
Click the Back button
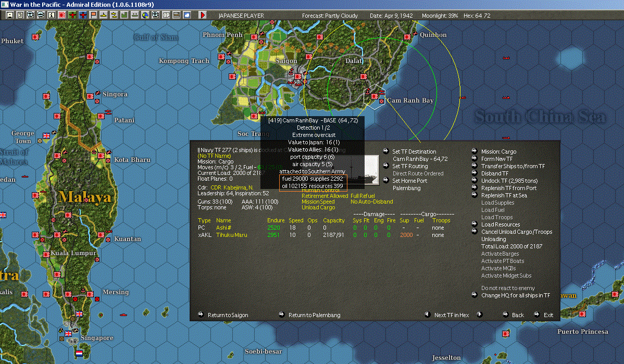point(517,315)
